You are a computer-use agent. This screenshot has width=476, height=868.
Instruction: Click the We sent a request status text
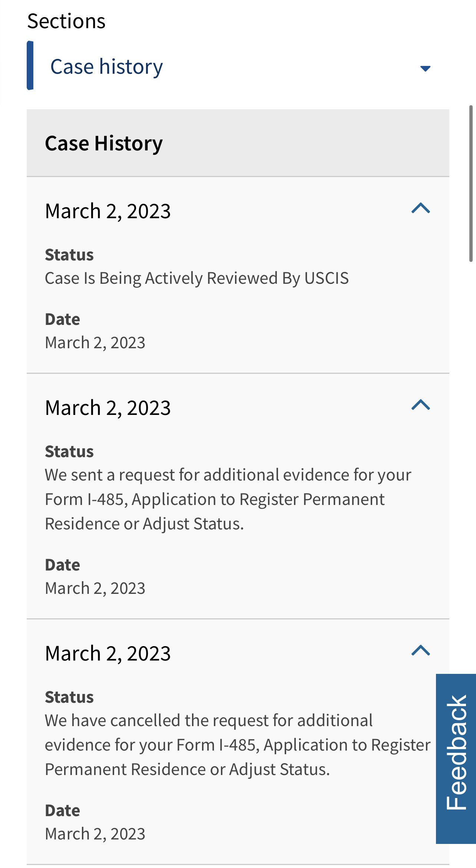pos(228,499)
